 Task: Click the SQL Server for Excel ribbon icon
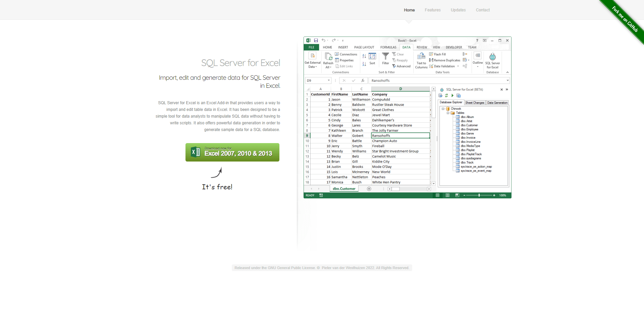pos(492,57)
